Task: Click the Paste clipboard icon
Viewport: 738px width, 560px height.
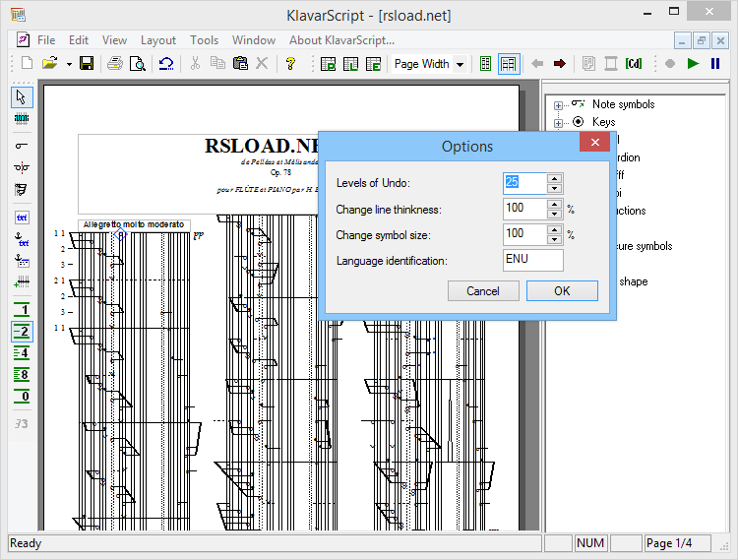Action: (240, 64)
